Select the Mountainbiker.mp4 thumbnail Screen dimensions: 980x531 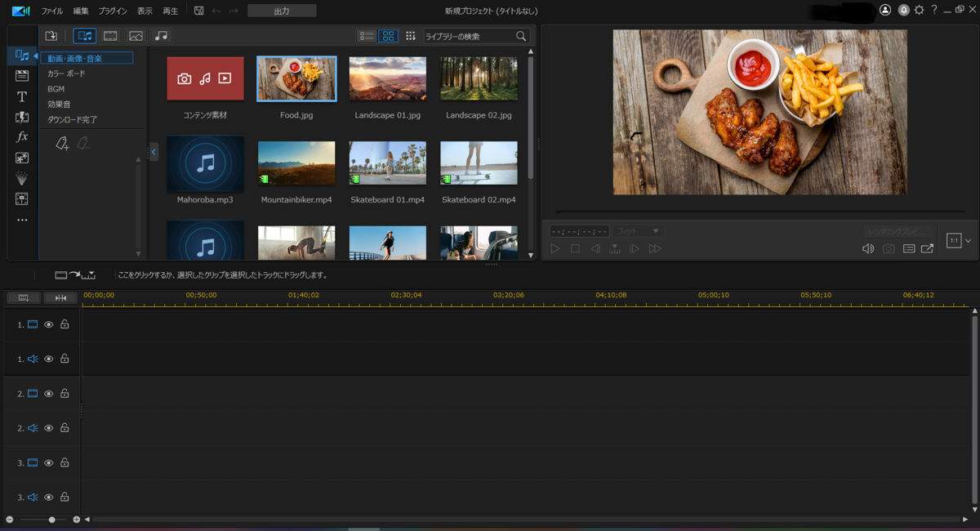(296, 163)
